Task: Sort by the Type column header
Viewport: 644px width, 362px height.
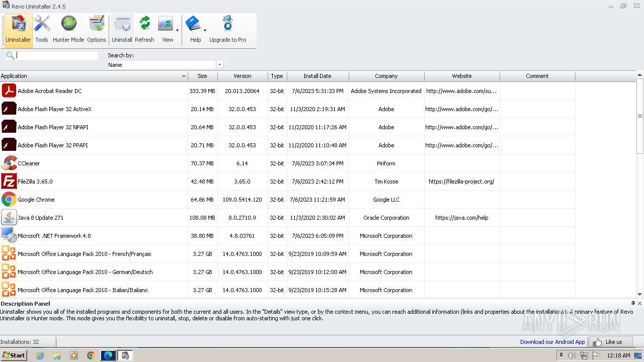Action: point(277,76)
